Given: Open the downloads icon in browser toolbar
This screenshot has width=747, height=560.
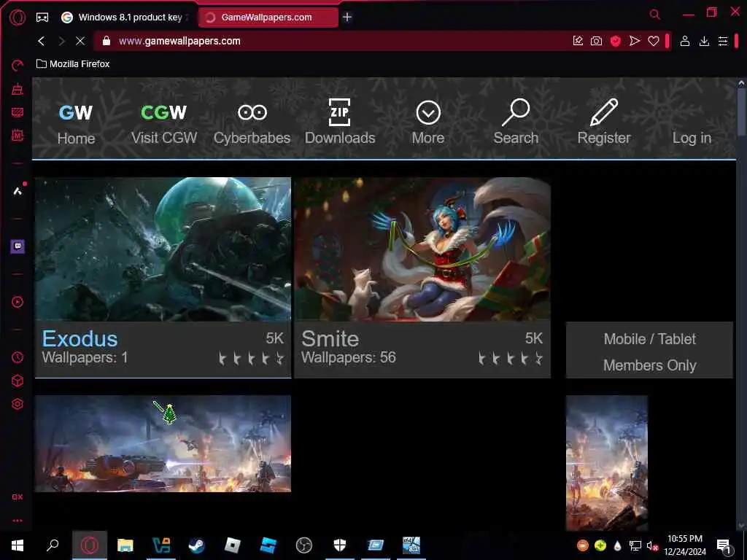Looking at the screenshot, I should (x=704, y=42).
